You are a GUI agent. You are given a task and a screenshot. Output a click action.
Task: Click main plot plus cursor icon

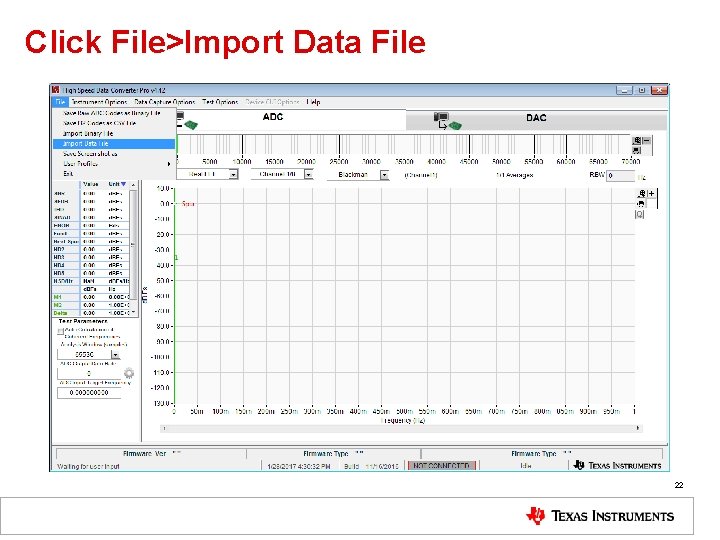[x=652, y=193]
